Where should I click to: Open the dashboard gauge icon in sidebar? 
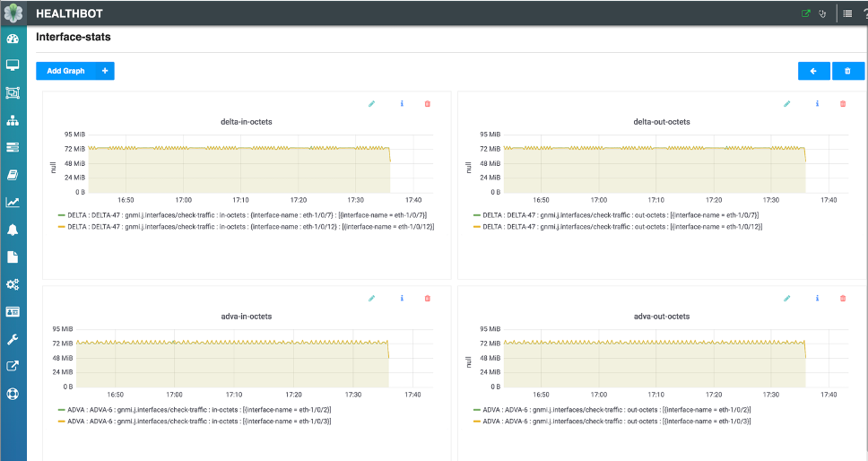coord(13,39)
